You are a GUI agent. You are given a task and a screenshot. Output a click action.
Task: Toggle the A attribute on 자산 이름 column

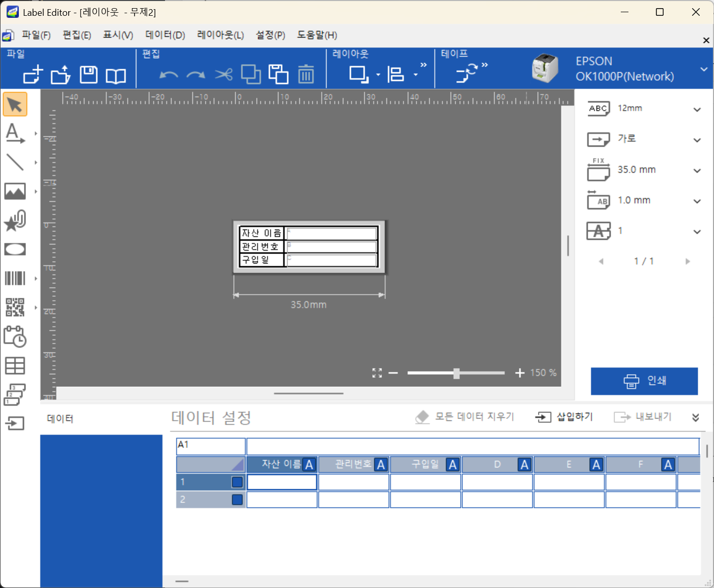tap(309, 465)
